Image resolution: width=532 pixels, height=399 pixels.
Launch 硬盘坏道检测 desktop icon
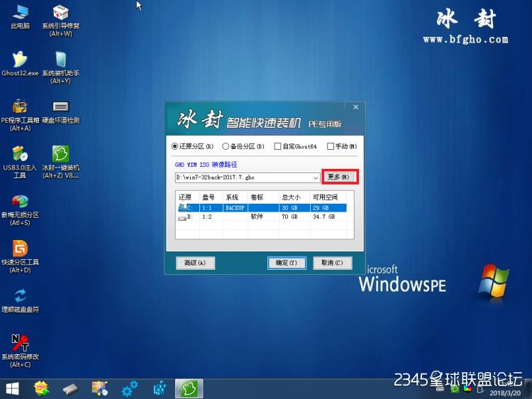tap(61, 111)
